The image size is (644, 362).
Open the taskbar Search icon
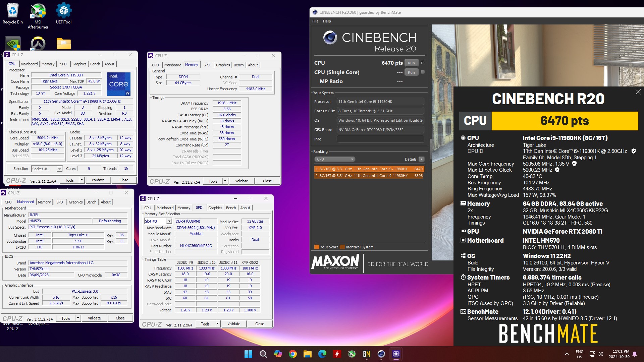[263, 354]
